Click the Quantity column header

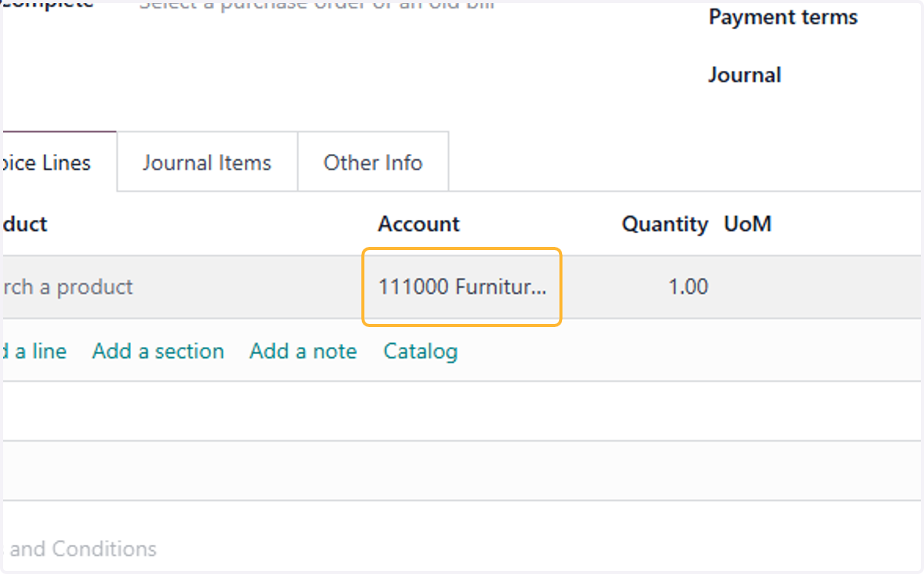tap(665, 224)
